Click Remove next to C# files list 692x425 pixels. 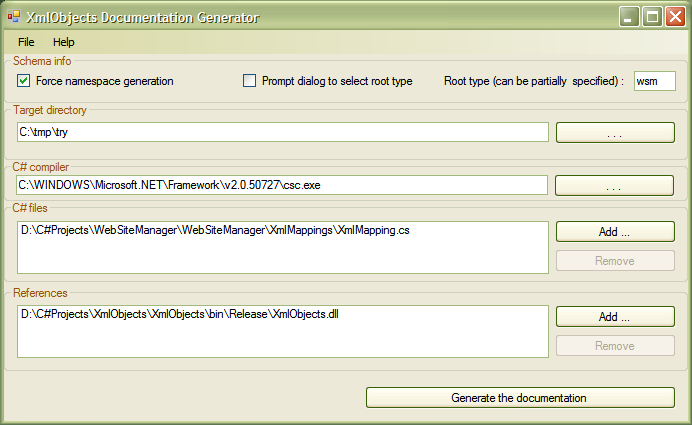(x=615, y=261)
